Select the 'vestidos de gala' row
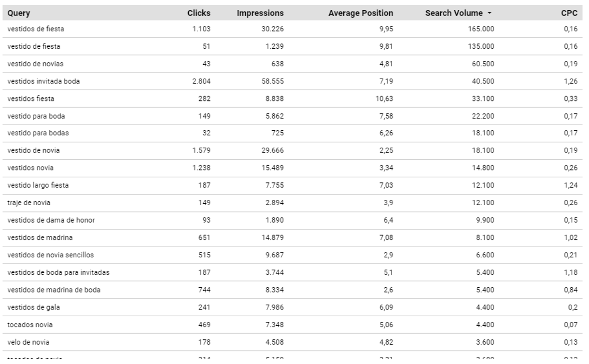 point(33,307)
